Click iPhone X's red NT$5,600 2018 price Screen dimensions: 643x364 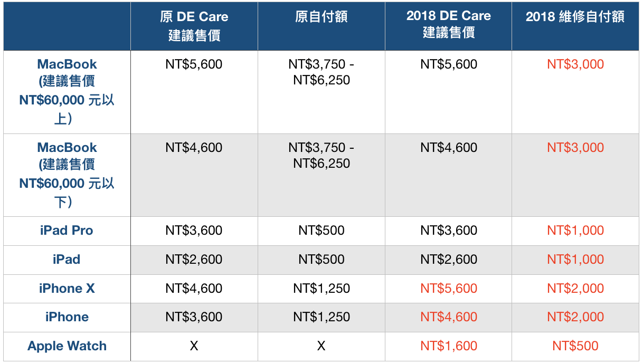pos(449,289)
